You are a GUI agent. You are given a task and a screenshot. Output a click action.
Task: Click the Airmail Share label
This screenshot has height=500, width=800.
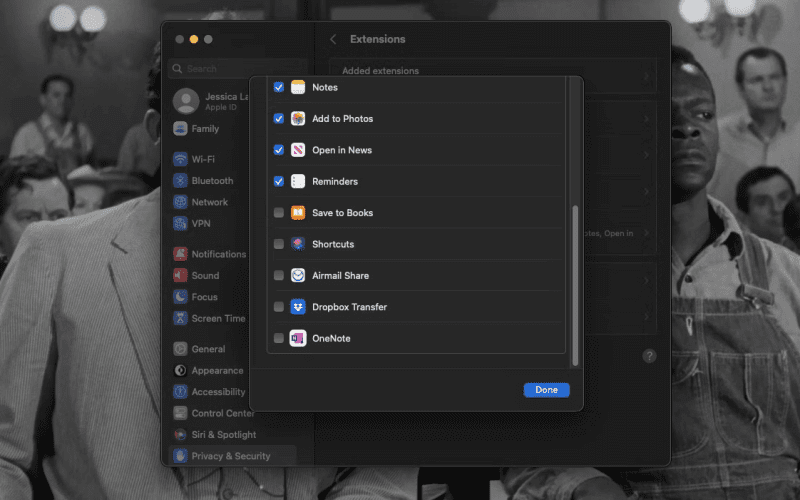pos(340,276)
